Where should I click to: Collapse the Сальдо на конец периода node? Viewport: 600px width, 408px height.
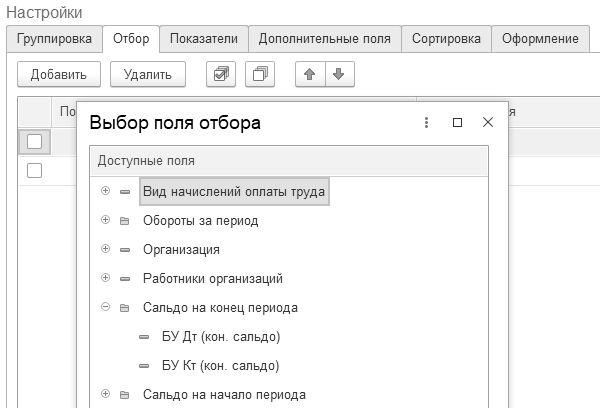[105, 308]
